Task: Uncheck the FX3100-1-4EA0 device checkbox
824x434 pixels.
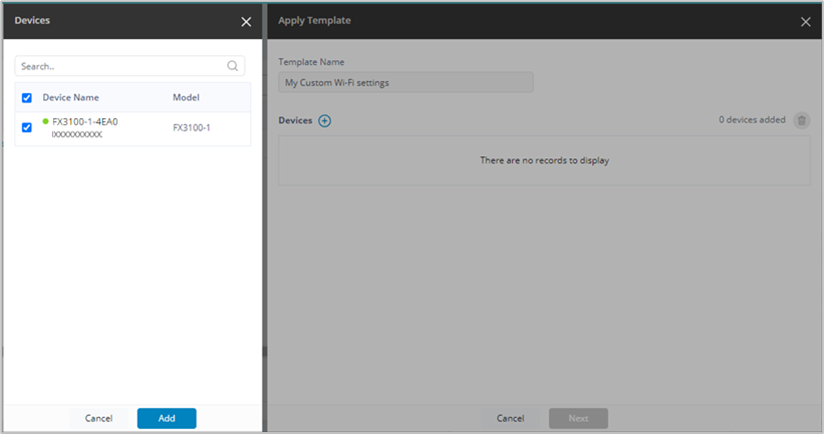Action: click(x=27, y=127)
